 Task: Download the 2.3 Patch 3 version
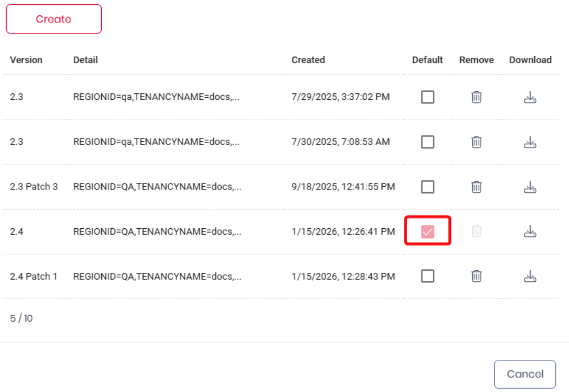tap(530, 187)
